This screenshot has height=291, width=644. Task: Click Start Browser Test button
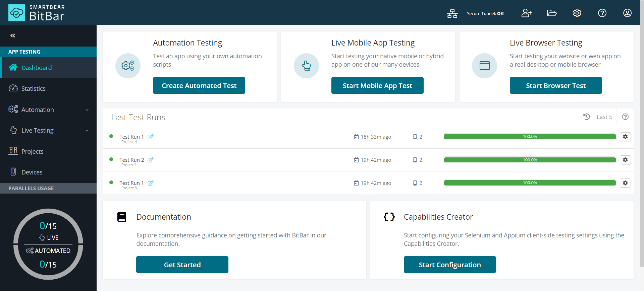point(555,86)
